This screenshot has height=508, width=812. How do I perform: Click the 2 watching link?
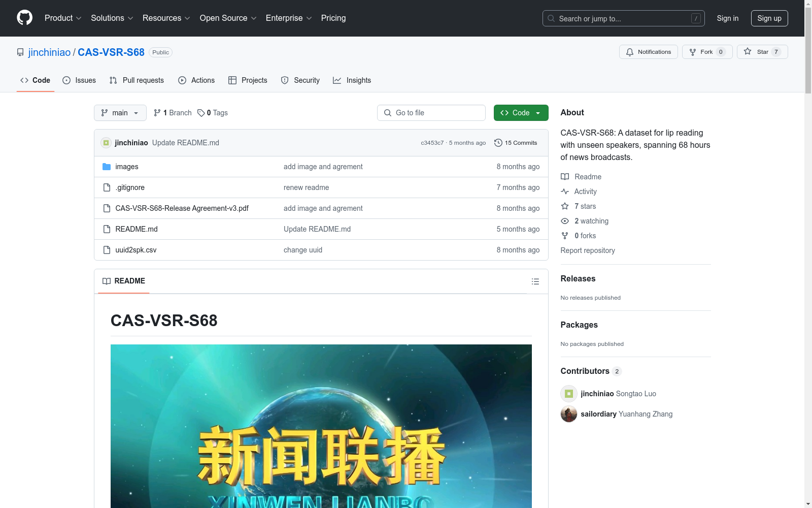[x=591, y=221]
